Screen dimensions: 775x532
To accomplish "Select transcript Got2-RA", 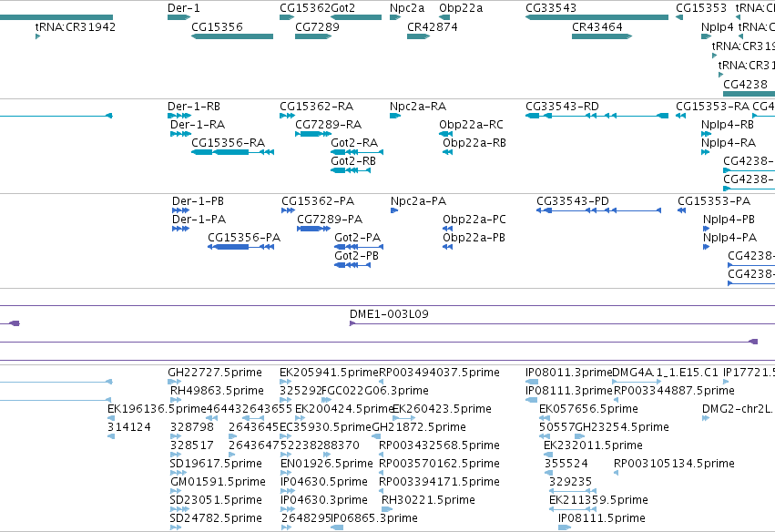I will tap(357, 152).
